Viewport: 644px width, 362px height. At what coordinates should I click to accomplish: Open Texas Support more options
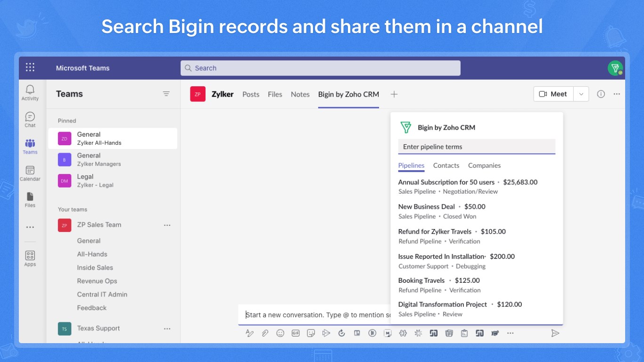point(167,329)
